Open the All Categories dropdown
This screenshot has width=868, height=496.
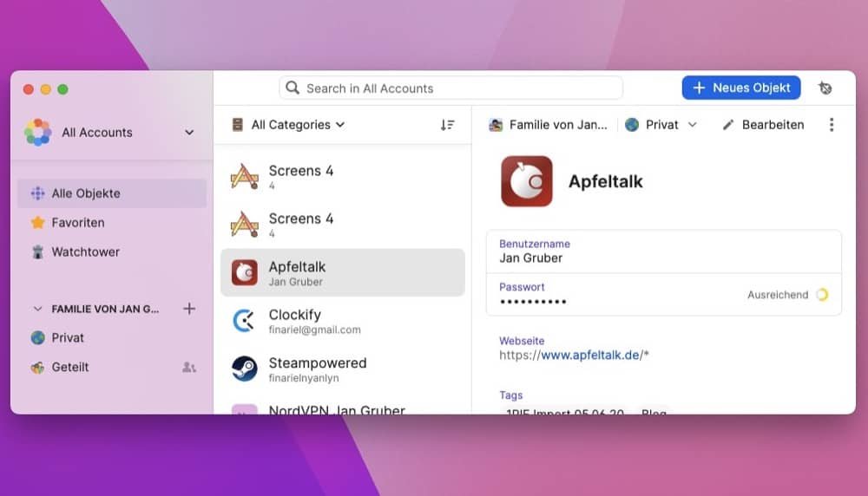click(289, 125)
